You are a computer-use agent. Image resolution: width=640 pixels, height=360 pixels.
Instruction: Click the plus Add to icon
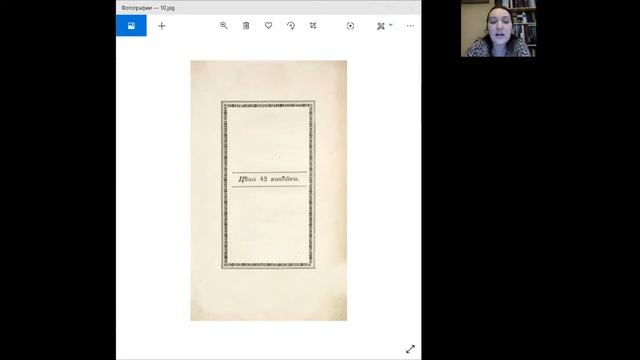162,26
